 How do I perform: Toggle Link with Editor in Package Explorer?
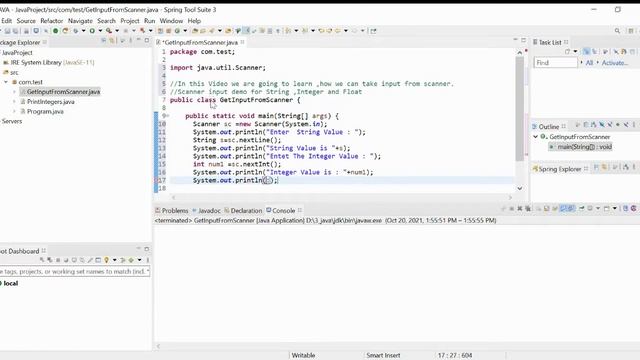click(111, 40)
